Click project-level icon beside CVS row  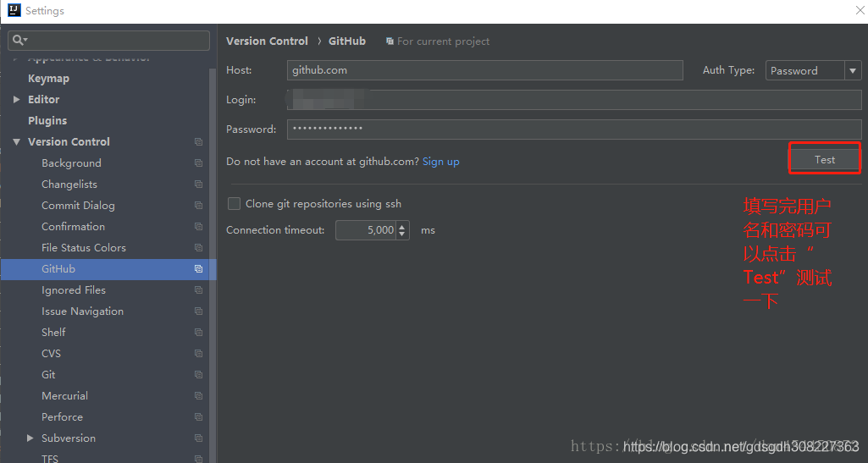(x=198, y=354)
